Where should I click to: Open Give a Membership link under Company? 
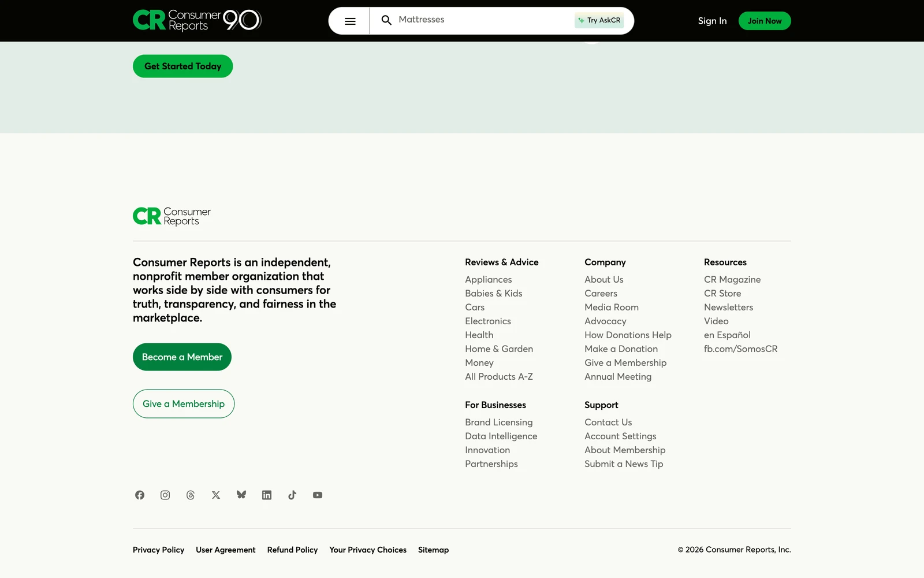[625, 363]
